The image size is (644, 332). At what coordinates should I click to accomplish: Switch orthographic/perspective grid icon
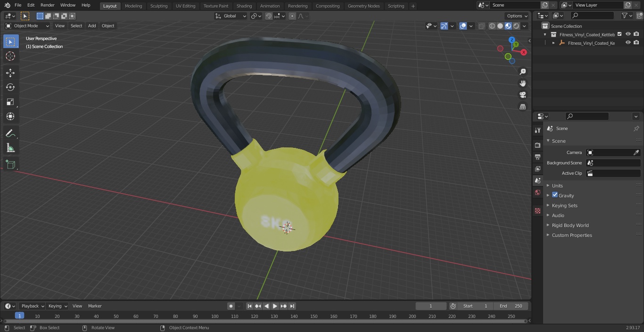pyautogui.click(x=523, y=107)
